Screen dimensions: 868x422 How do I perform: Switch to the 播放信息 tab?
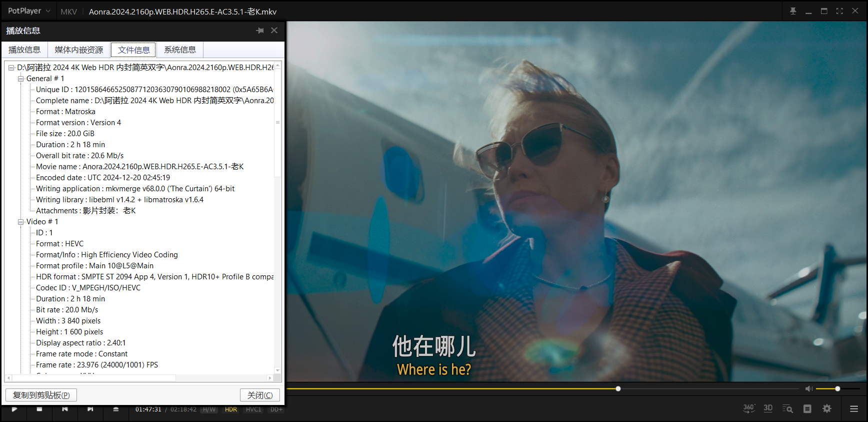pyautogui.click(x=24, y=50)
